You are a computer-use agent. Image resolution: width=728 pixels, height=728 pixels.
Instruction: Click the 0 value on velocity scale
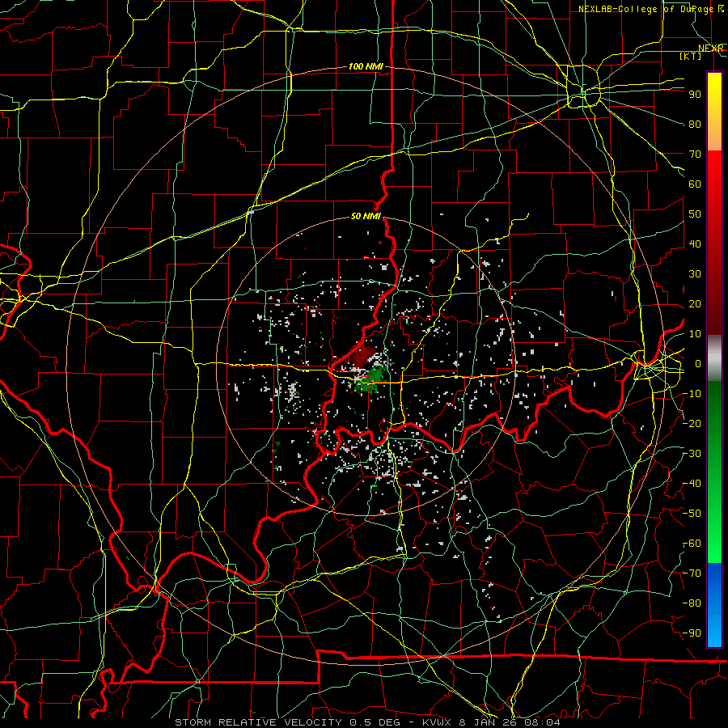[x=698, y=364]
